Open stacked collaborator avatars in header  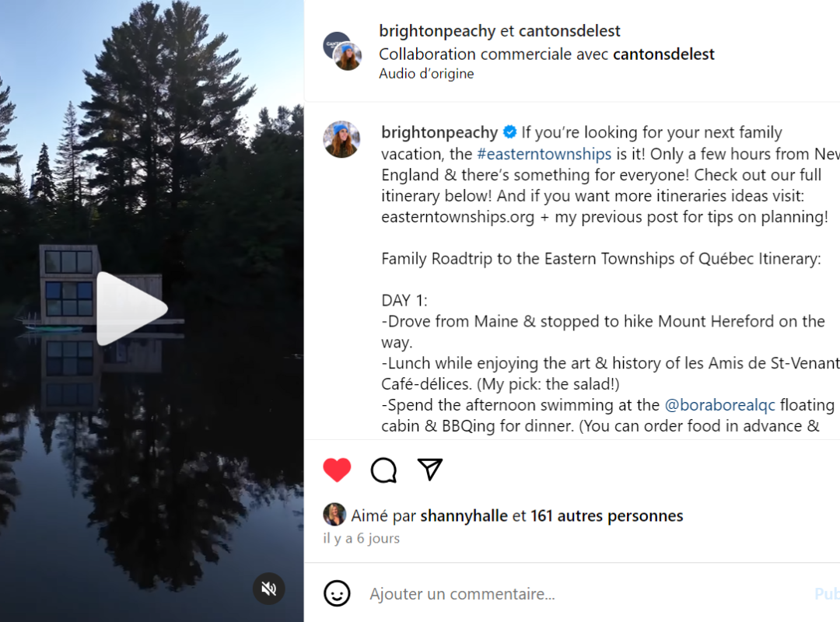click(x=343, y=52)
